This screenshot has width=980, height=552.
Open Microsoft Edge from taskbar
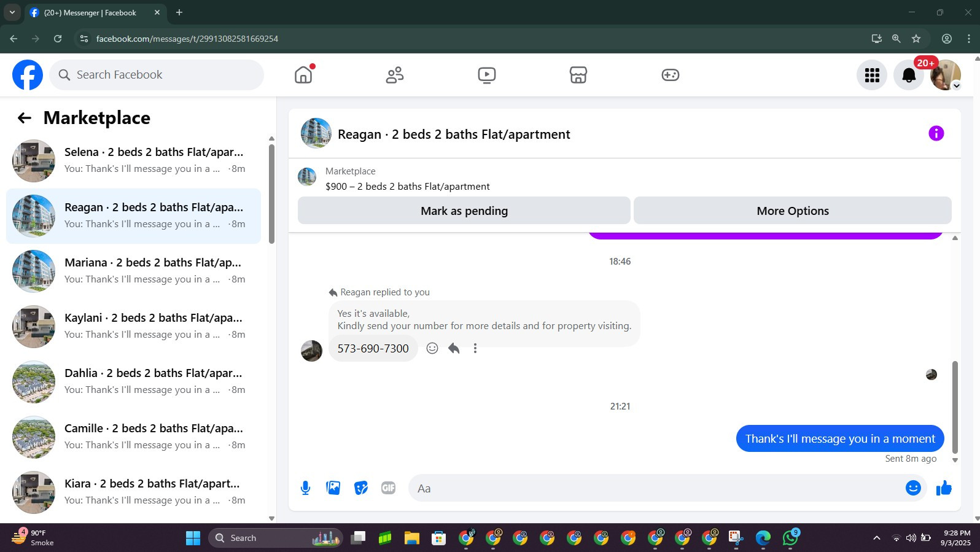tap(763, 538)
